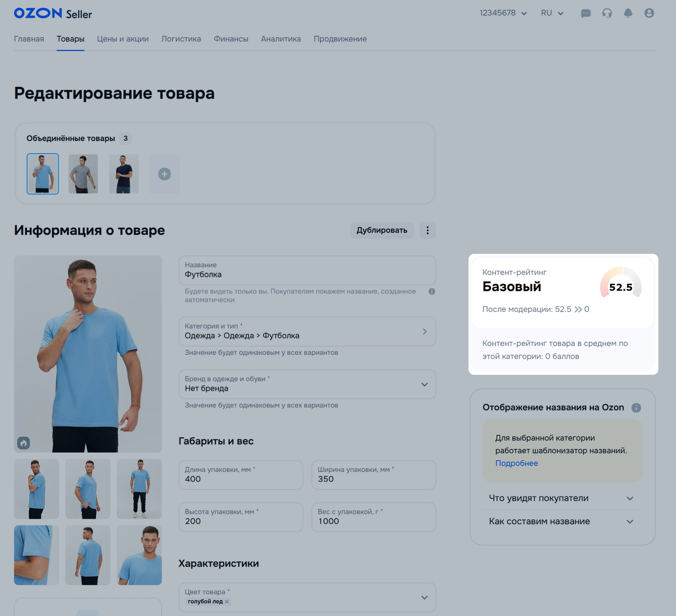Click the plus icon to add merged product
Screen dimensions: 676x616
164,174
